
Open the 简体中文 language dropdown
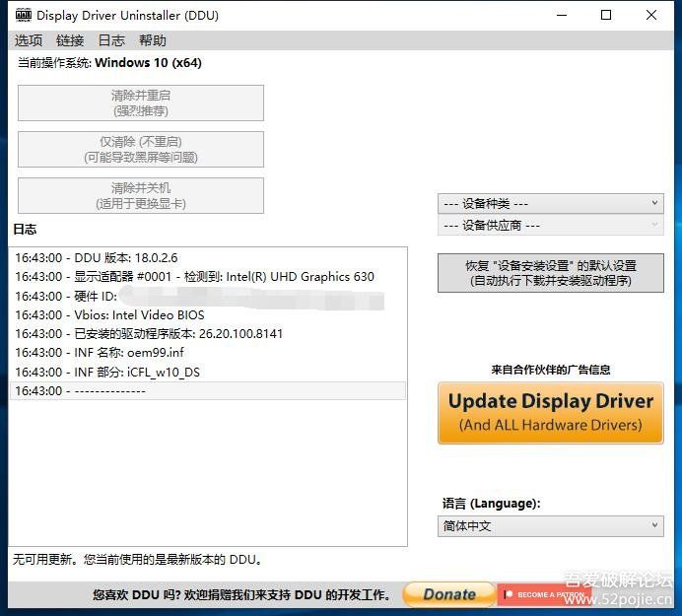pyautogui.click(x=551, y=526)
